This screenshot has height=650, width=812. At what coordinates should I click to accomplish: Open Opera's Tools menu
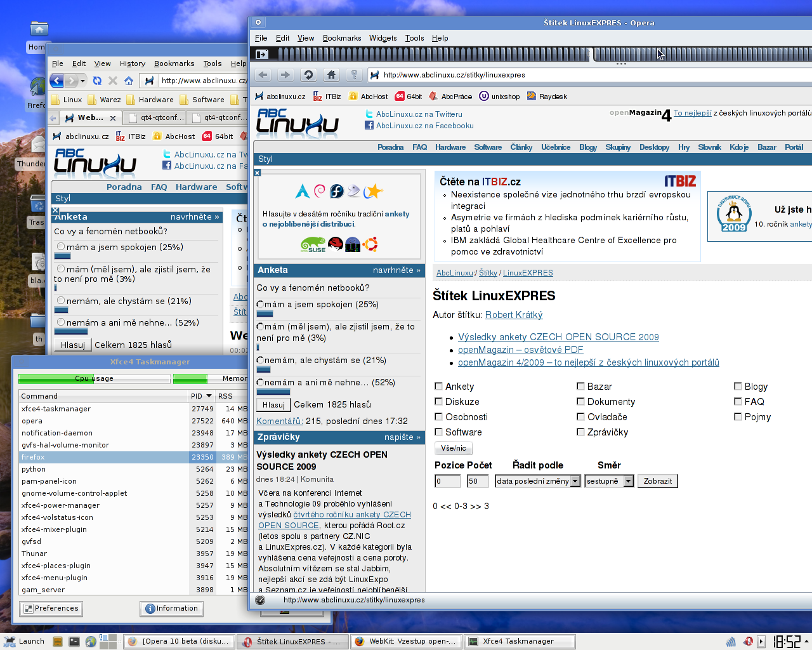pyautogui.click(x=415, y=38)
